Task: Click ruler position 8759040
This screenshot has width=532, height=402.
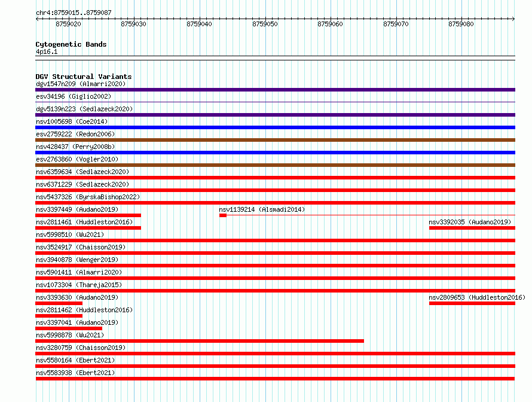Action: click(199, 24)
